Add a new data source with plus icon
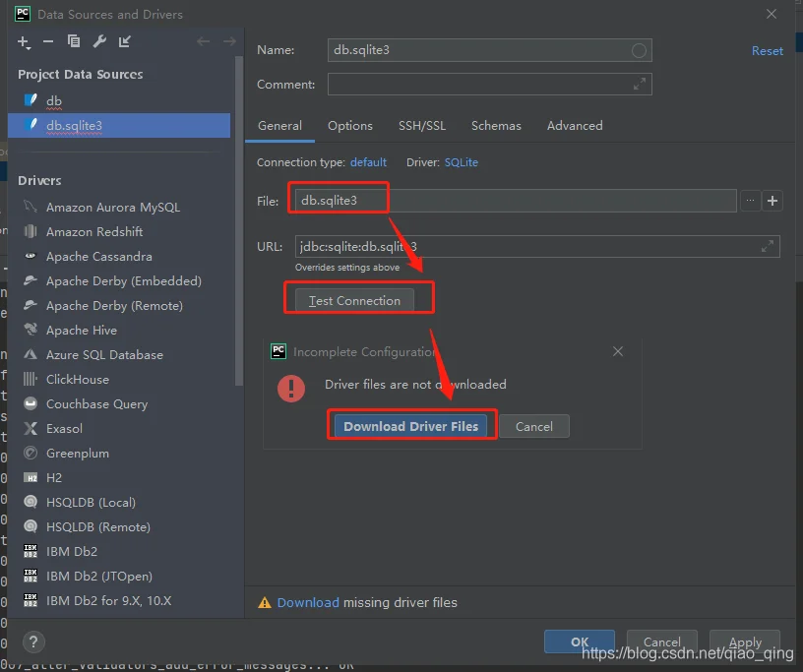The height and width of the screenshot is (672, 803). (24, 42)
